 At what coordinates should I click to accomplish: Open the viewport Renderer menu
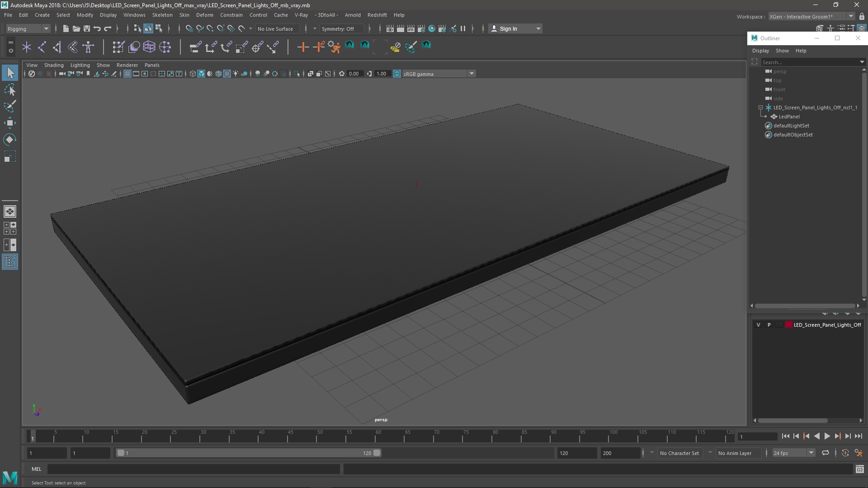coord(127,65)
